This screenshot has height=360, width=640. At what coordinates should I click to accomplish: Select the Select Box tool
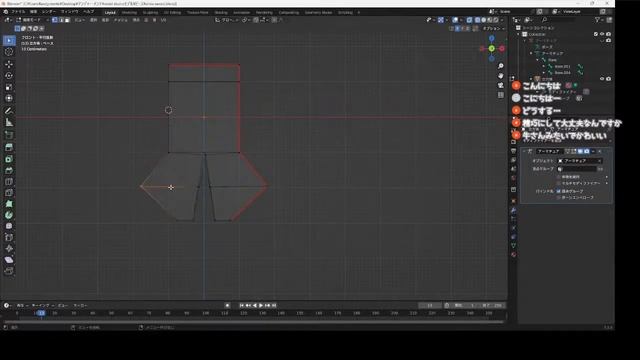[9, 40]
